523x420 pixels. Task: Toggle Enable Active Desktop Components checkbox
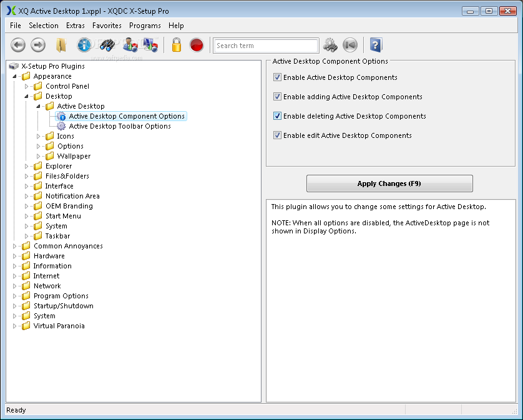[277, 77]
